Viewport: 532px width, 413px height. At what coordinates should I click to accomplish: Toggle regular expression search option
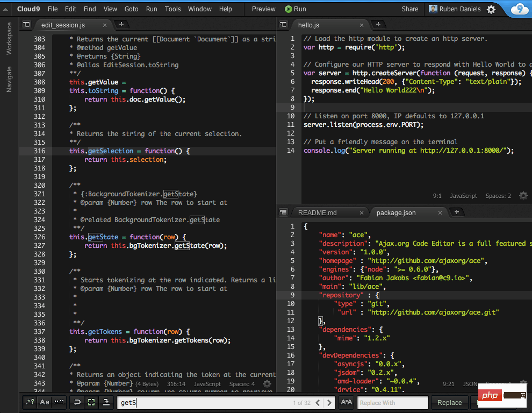point(30,402)
